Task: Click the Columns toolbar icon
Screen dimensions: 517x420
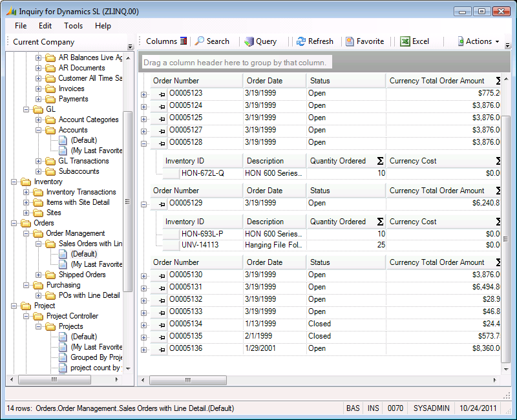Action: click(x=184, y=41)
